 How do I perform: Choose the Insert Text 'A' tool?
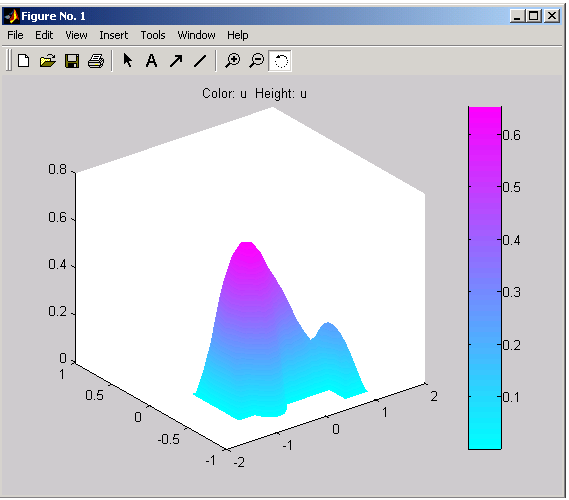151,61
